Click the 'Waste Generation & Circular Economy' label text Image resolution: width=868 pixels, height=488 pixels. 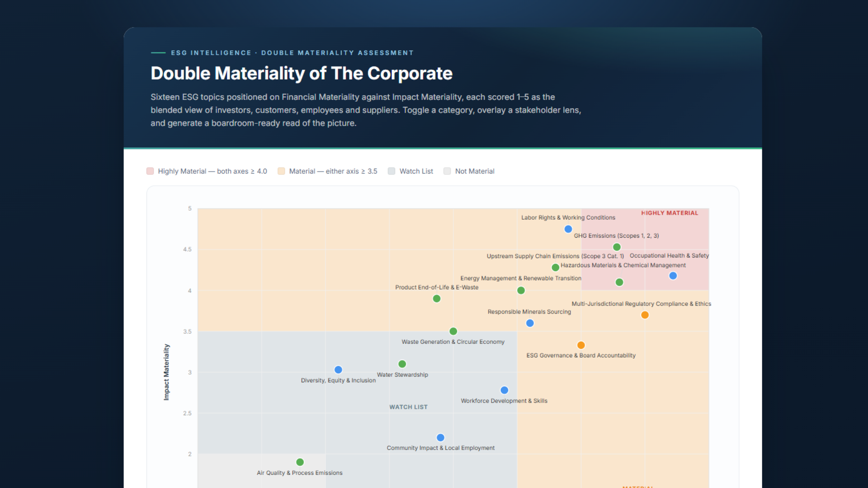tap(453, 342)
